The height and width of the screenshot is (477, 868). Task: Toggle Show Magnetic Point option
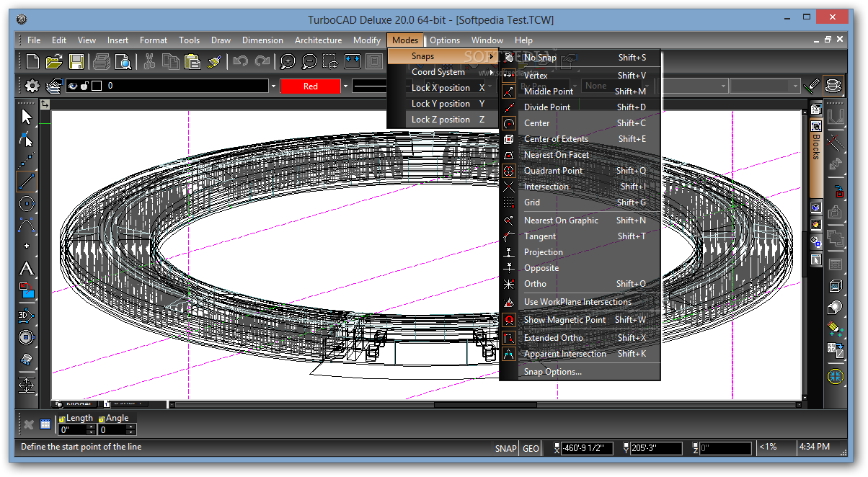(580, 320)
